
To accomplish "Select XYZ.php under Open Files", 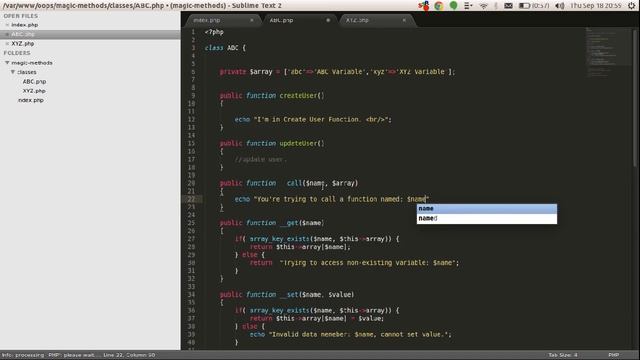I will click(22, 43).
